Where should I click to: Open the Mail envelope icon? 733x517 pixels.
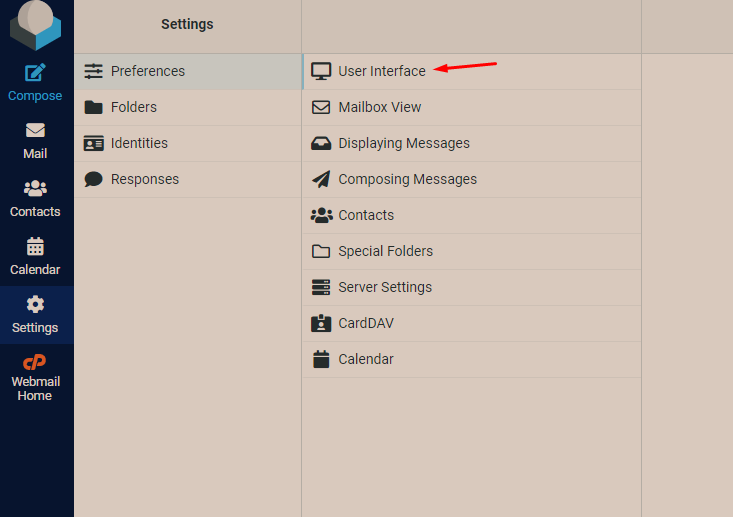point(35,131)
